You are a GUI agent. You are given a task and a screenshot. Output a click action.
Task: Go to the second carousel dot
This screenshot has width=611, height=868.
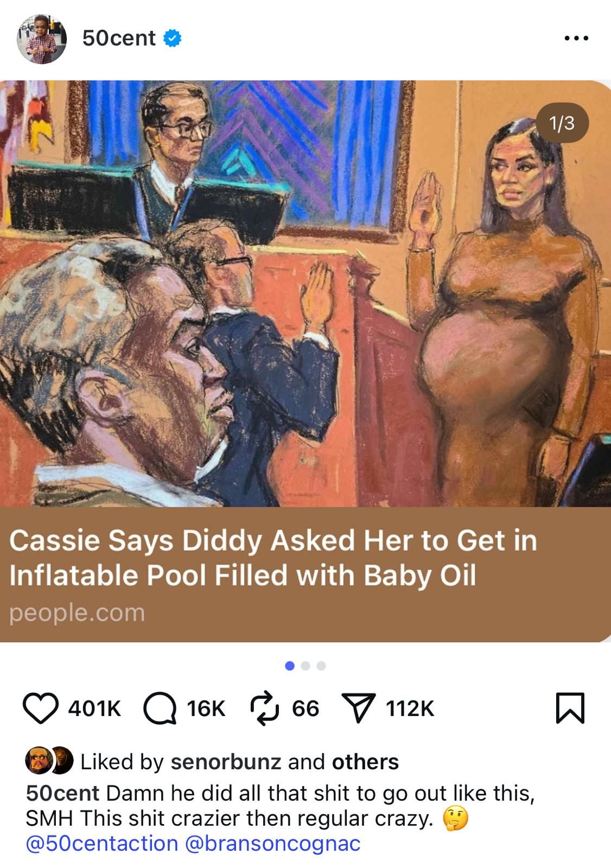click(305, 666)
